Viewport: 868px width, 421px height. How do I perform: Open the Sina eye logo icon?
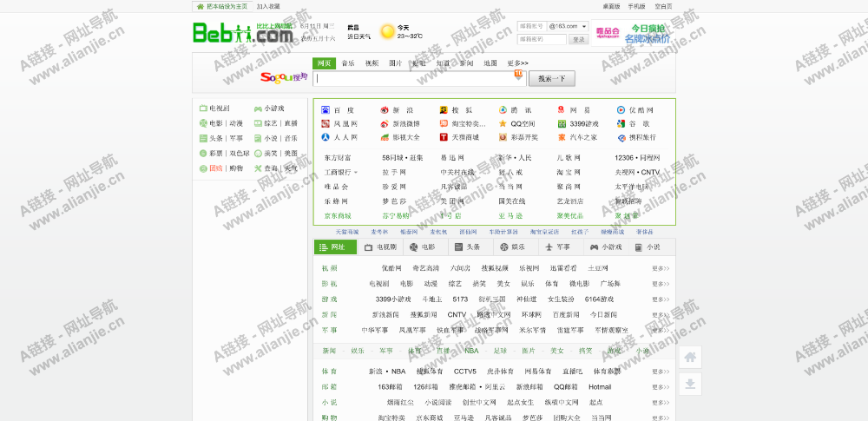tap(385, 110)
